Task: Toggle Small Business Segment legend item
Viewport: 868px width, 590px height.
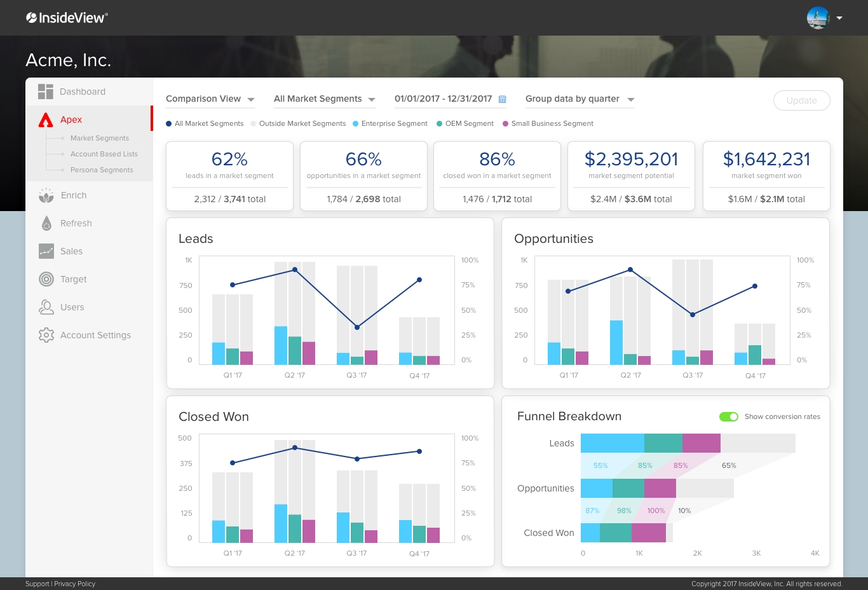Action: (548, 124)
